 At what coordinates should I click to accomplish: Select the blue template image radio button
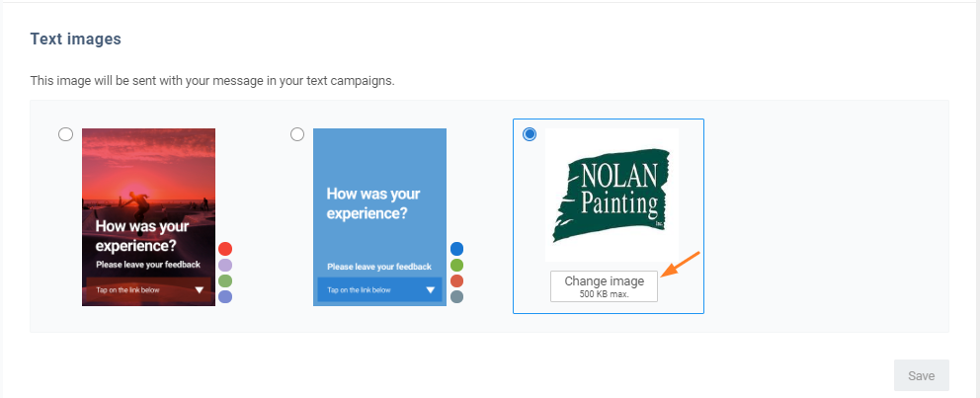click(297, 134)
